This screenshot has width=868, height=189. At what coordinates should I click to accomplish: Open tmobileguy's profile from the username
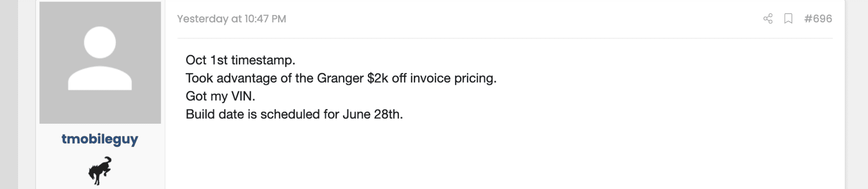100,139
